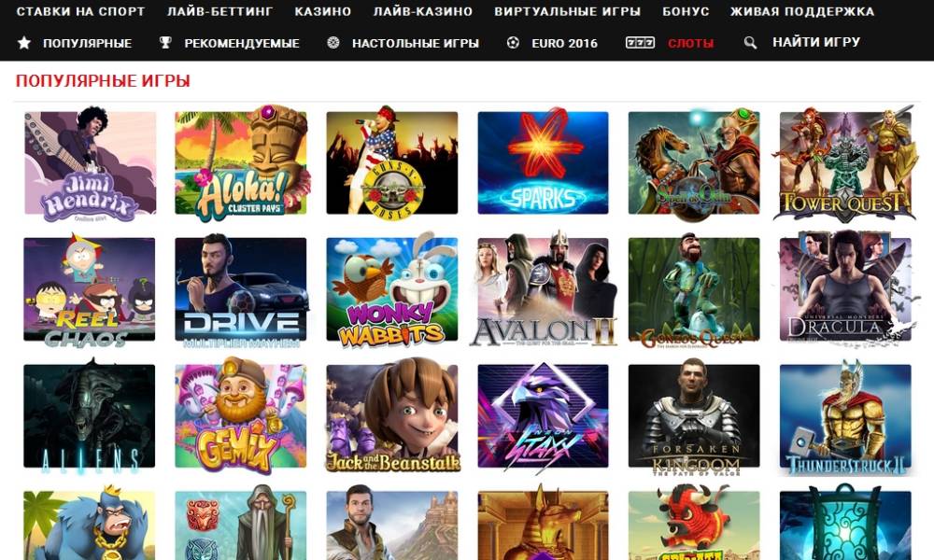Screen dimensions: 934x560
Task: Select the Бонус link in top navigation
Action: [686, 11]
